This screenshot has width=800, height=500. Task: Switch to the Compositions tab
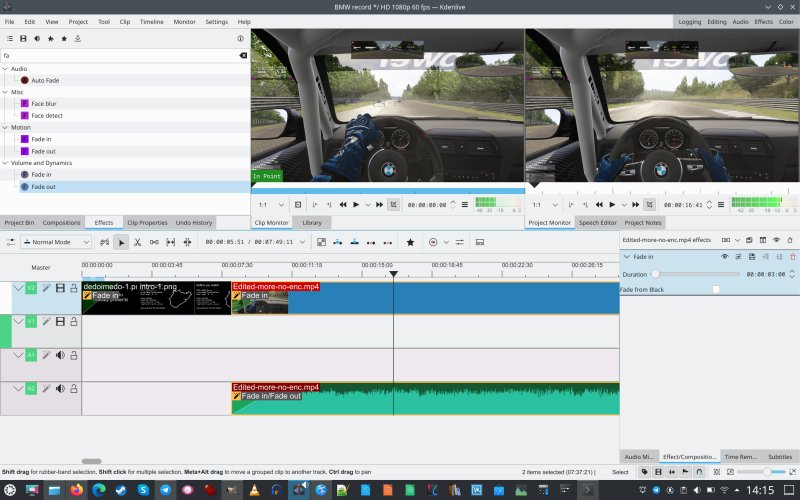pyautogui.click(x=61, y=222)
